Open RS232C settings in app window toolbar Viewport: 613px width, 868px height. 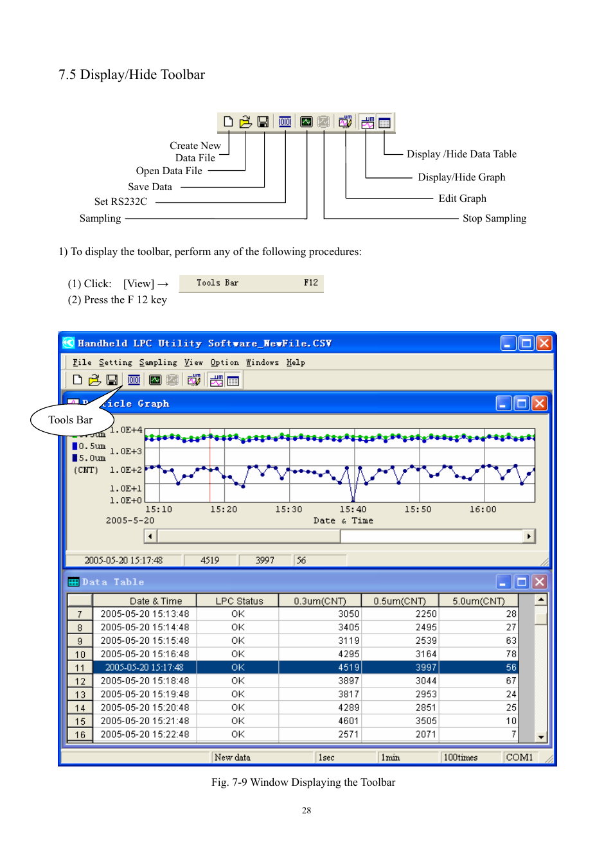coord(134,380)
